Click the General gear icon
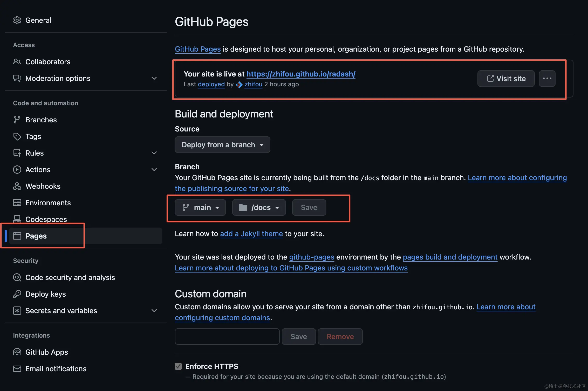Viewport: 588px width, 391px height. pos(17,20)
